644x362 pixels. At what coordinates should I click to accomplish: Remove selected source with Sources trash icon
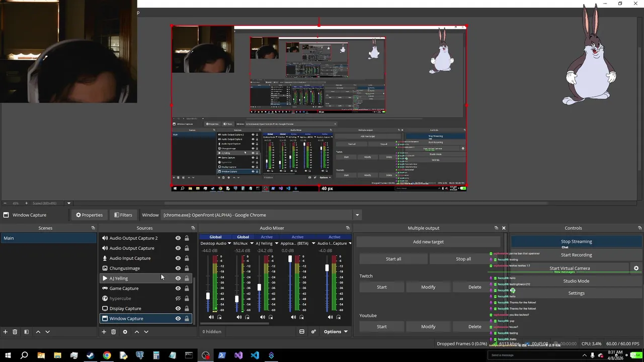[114, 332]
